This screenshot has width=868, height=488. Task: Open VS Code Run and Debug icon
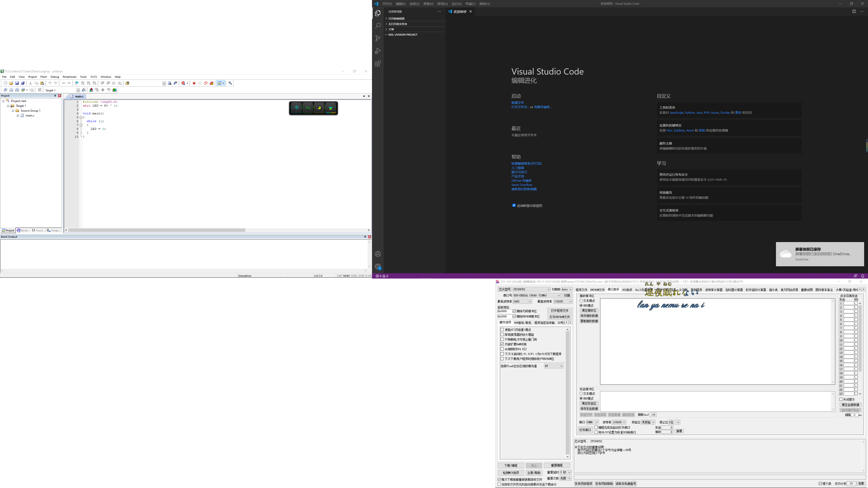tap(378, 51)
